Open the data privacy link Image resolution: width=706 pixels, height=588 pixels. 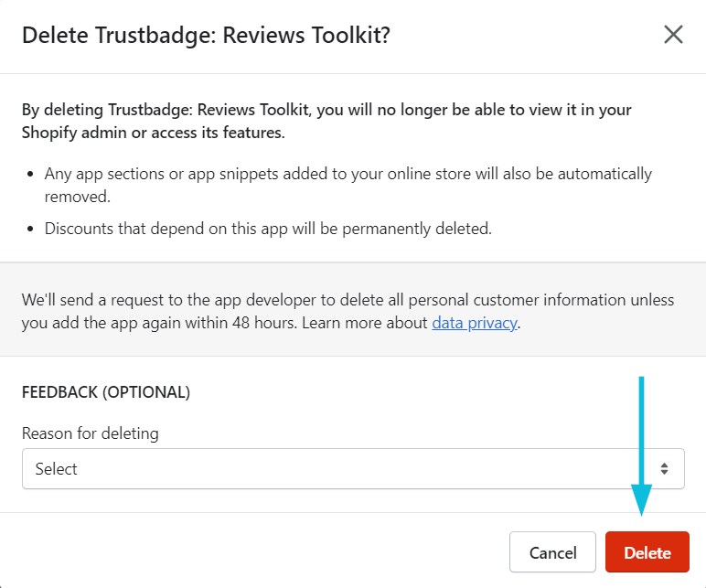pos(474,323)
